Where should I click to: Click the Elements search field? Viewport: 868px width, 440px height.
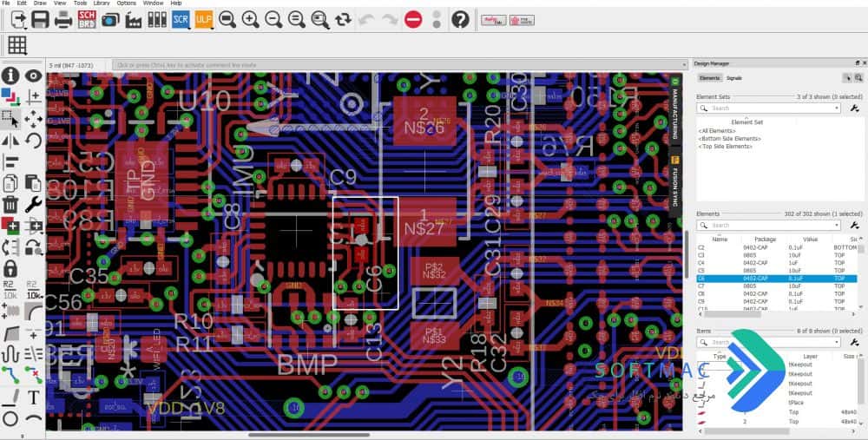click(768, 226)
